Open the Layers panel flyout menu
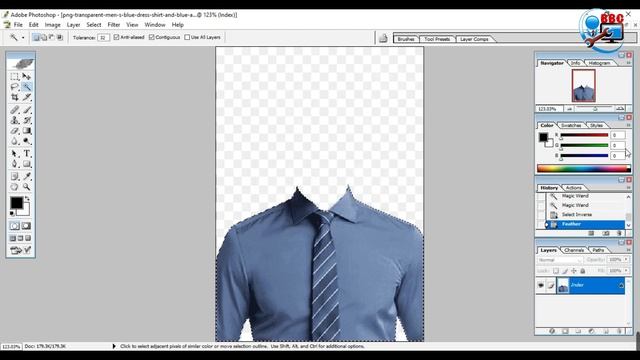Image resolution: width=640 pixels, height=360 pixels. [x=628, y=250]
